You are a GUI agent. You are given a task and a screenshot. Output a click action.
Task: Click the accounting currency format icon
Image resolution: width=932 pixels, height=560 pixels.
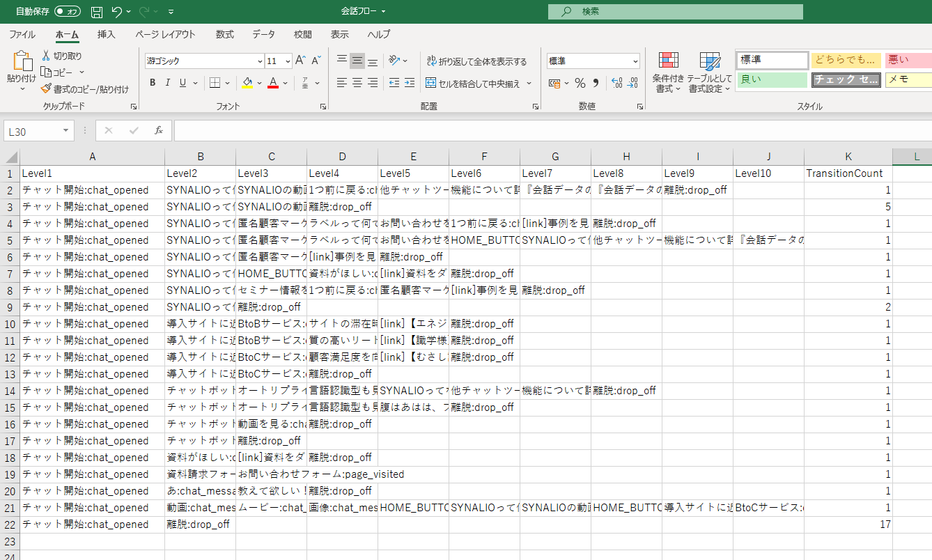tap(555, 83)
